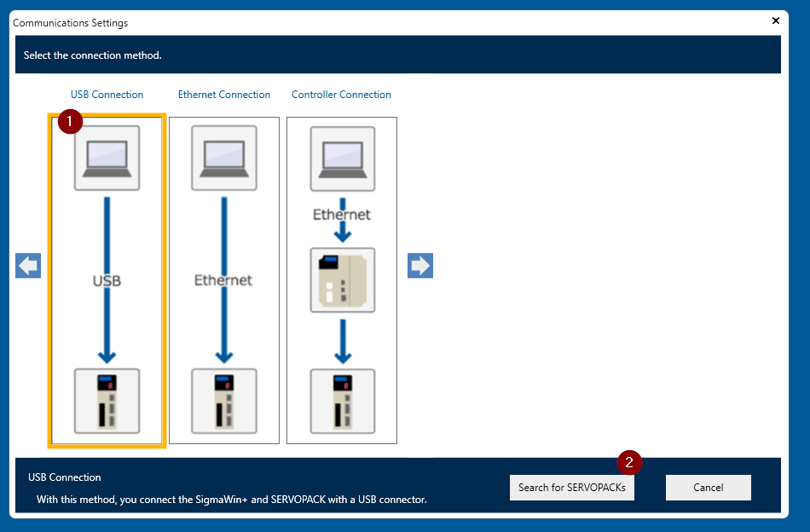Close the Communications Settings window
Image resolution: width=810 pixels, height=532 pixels.
[775, 20]
